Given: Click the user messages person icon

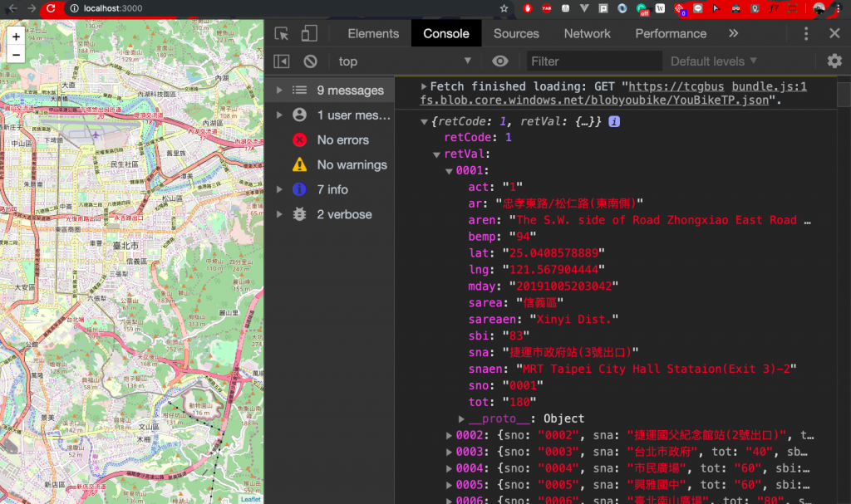Looking at the screenshot, I should [x=299, y=115].
